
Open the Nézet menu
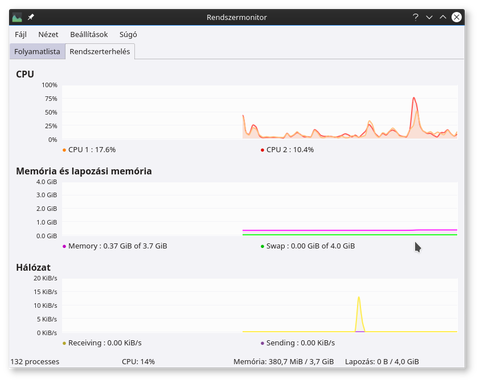(x=48, y=34)
